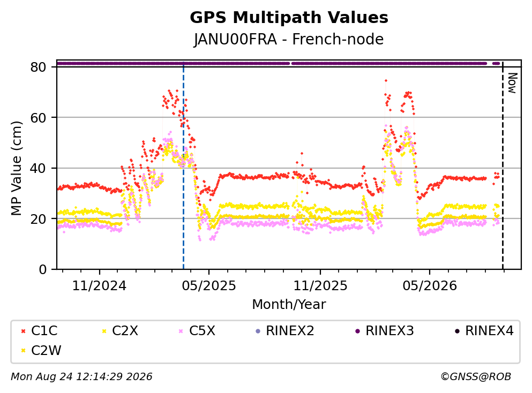The width and height of the screenshot is (532, 393).
Task: Select the C1C legend label
Action: (x=44, y=330)
